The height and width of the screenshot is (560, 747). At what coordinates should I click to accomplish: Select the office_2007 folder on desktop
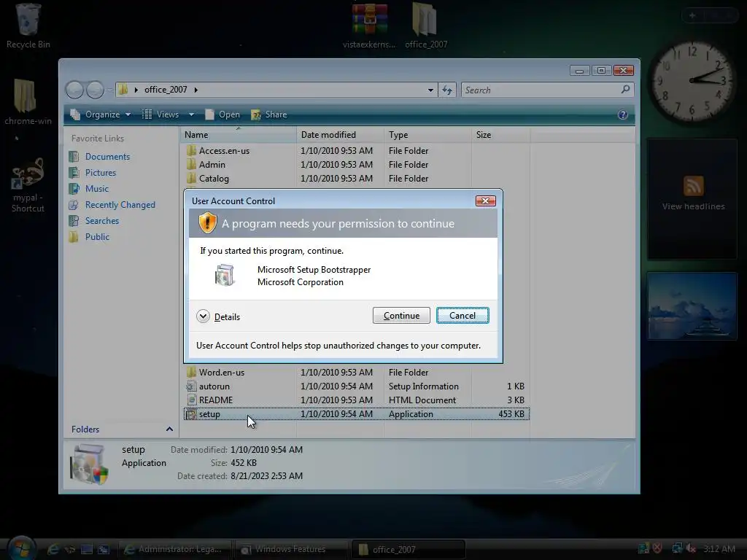pyautogui.click(x=425, y=26)
